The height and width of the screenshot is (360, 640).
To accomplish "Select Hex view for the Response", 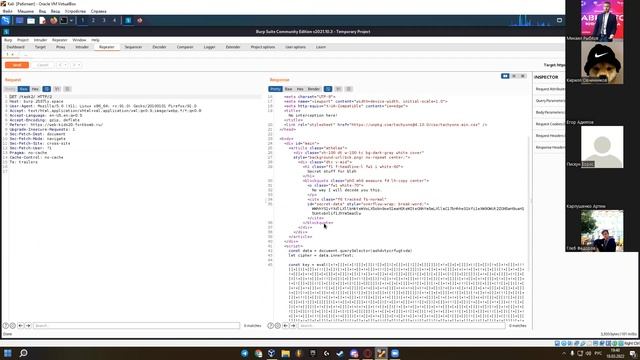I will [300, 89].
